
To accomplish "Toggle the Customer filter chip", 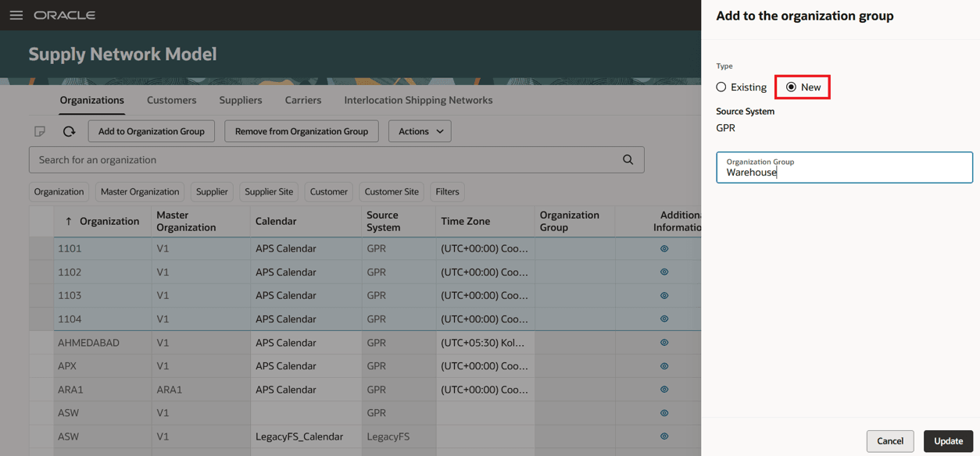I will [x=328, y=191].
